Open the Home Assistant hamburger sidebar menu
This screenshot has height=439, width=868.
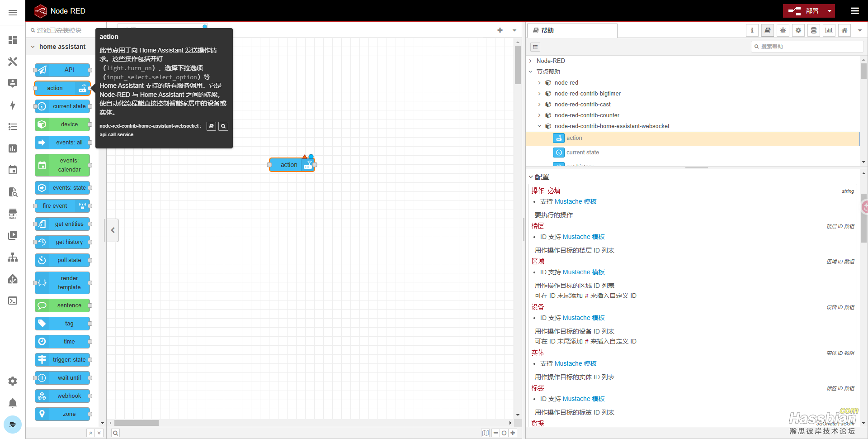click(13, 13)
